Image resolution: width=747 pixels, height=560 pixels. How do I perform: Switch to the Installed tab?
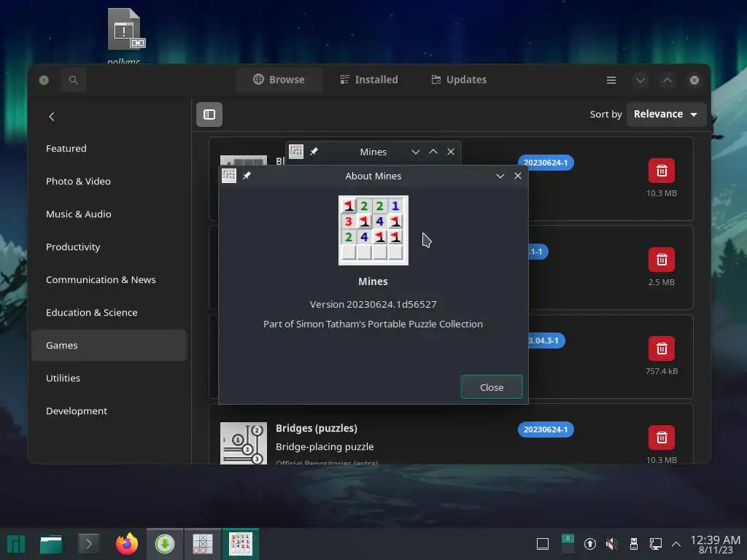(x=369, y=79)
